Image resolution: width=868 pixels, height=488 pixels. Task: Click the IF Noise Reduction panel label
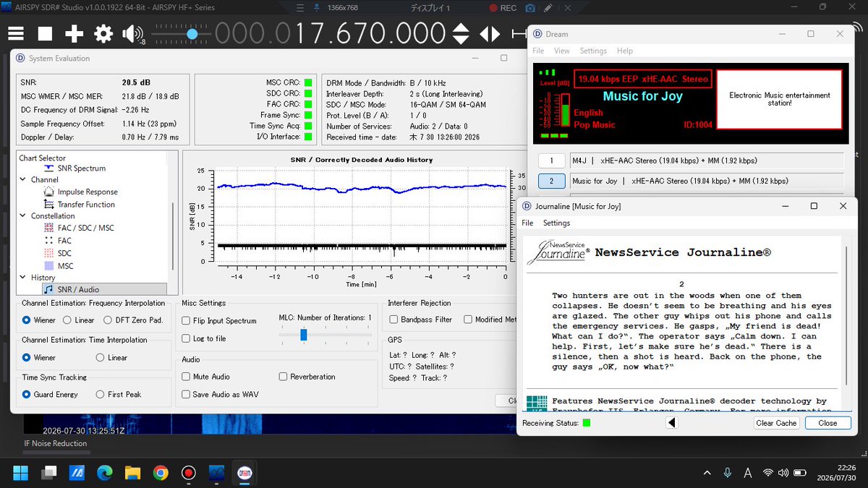point(55,444)
